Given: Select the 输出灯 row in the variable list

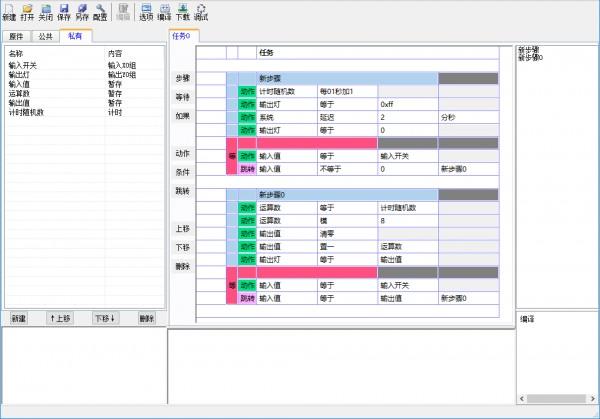Looking at the screenshot, I should coord(84,75).
